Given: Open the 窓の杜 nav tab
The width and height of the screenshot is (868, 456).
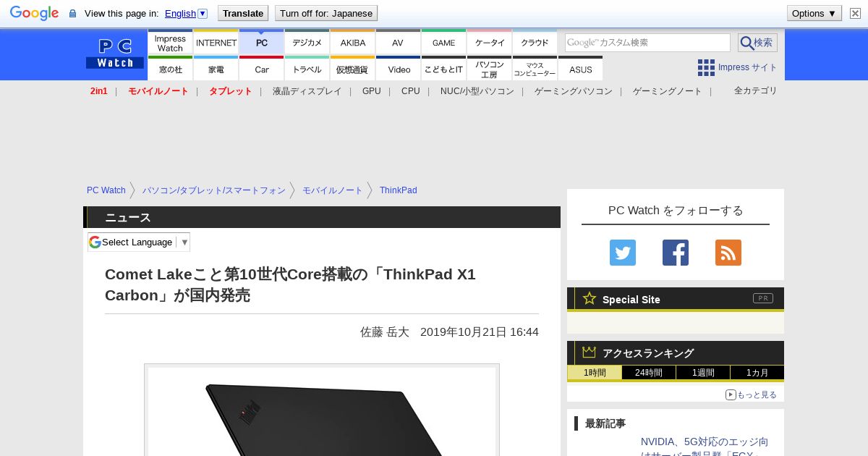Looking at the screenshot, I should pos(170,69).
